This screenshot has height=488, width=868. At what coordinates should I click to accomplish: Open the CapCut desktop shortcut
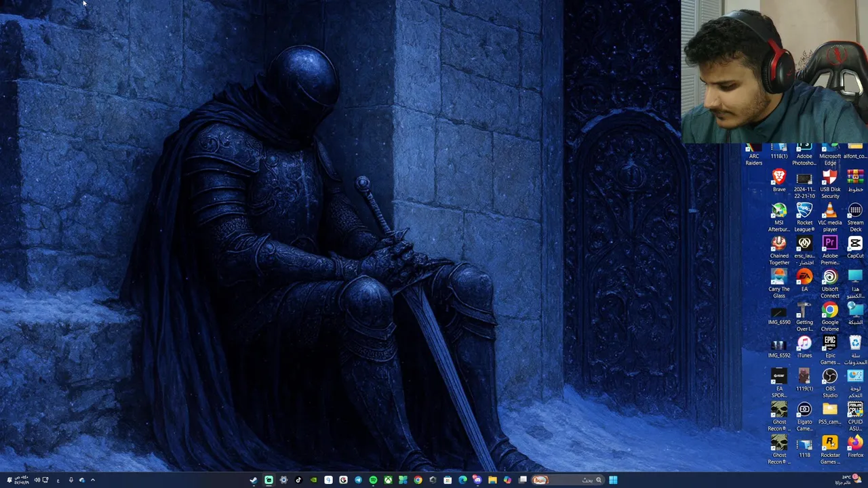point(855,247)
